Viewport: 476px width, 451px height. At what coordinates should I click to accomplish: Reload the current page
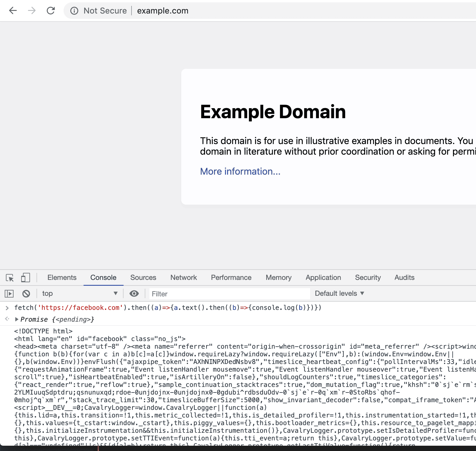coord(51,11)
